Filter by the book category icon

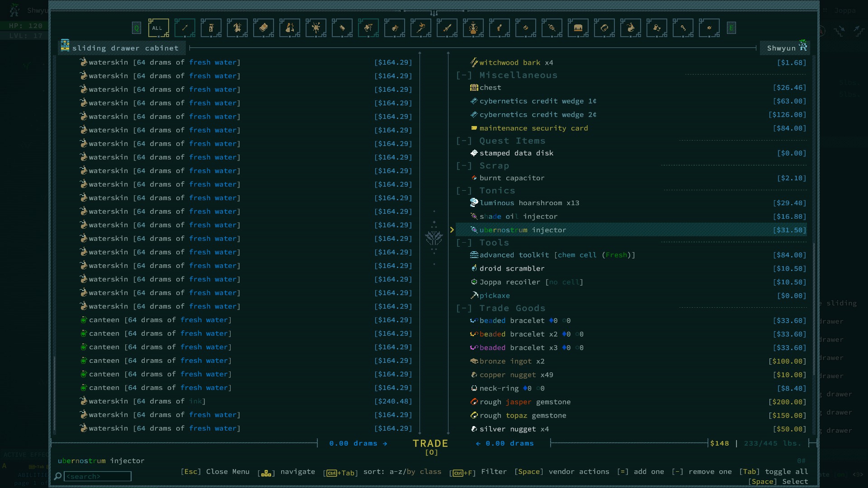pyautogui.click(x=264, y=28)
